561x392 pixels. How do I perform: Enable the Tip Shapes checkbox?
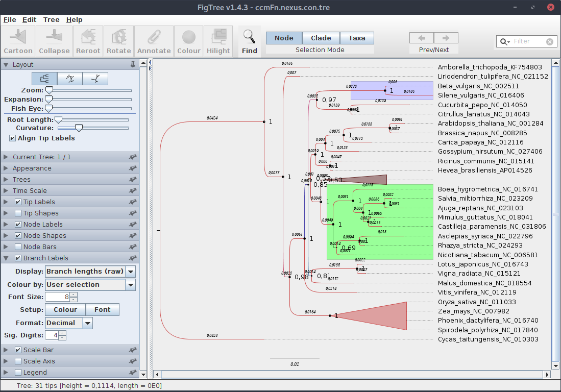click(x=18, y=213)
